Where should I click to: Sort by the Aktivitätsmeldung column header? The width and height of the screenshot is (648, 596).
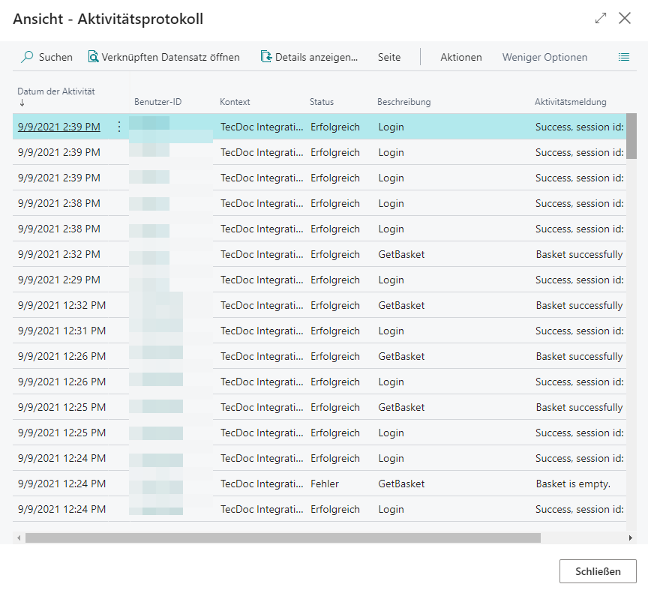(x=570, y=102)
